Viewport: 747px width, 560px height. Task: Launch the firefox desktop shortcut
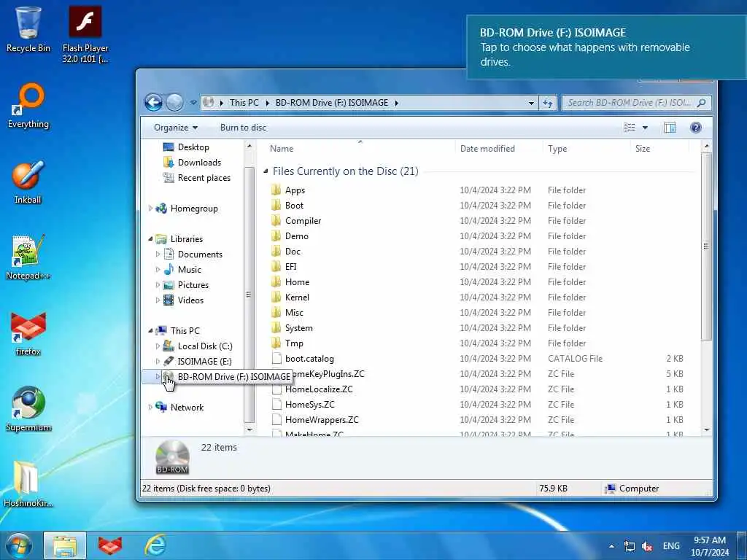(x=28, y=334)
